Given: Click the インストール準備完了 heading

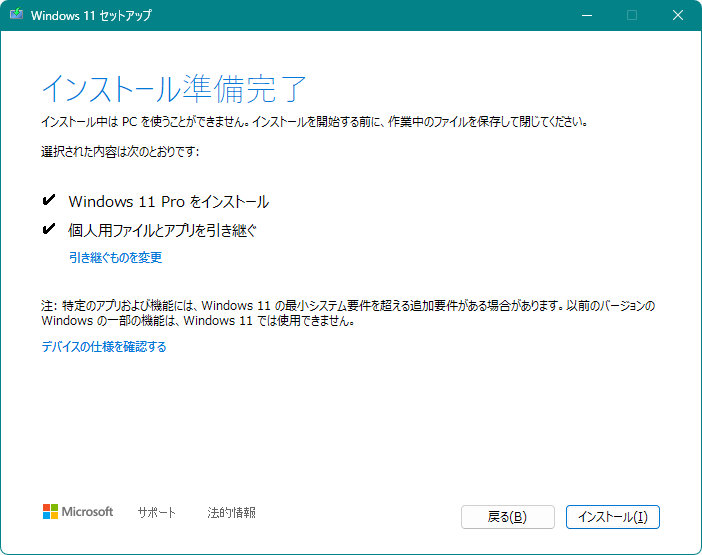Looking at the screenshot, I should 174,89.
